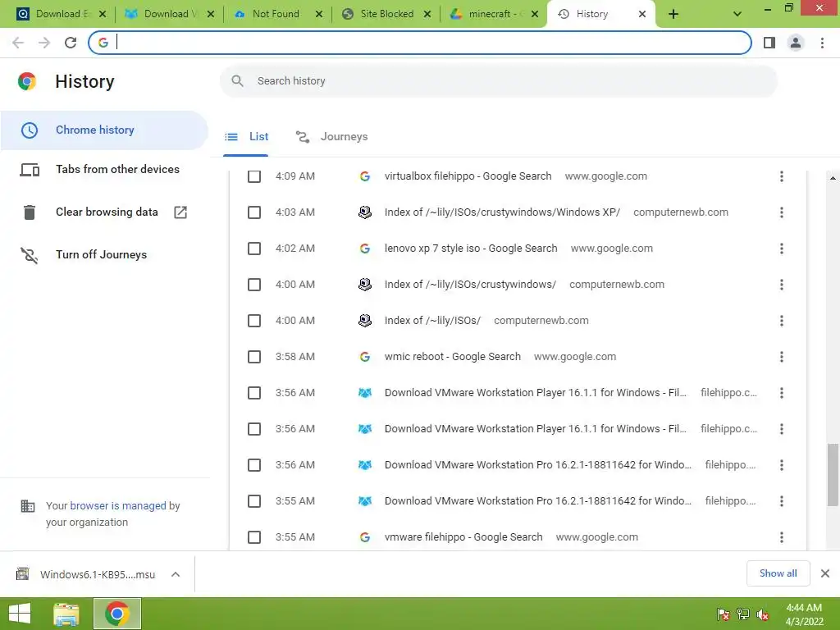Screen dimensions: 840x630
Task: Go forward with the browser forward arrow
Action: (x=44, y=43)
